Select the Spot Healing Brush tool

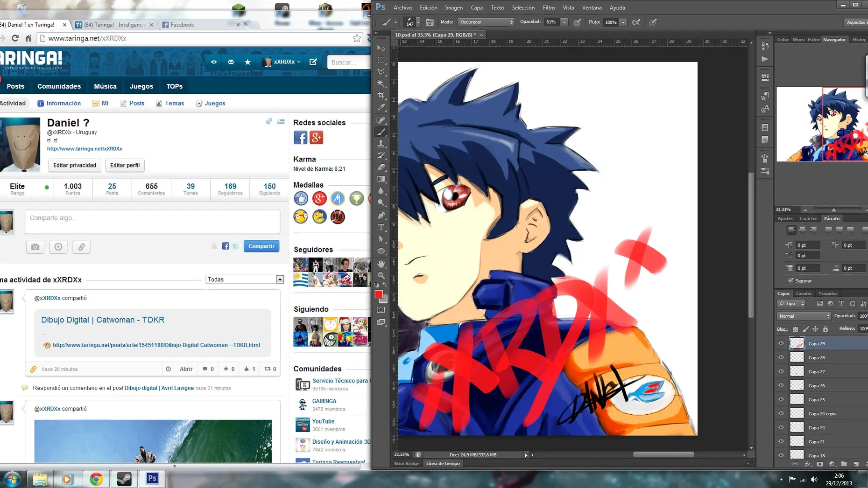pos(381,120)
